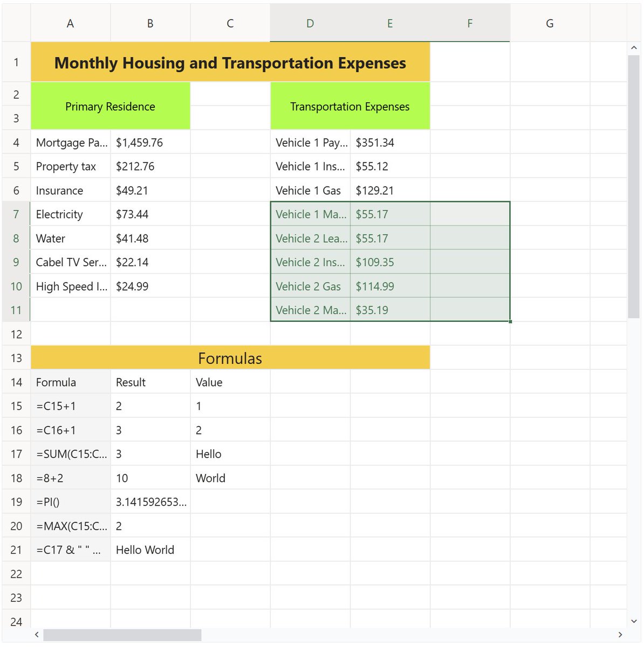644x647 pixels.
Task: Select the World value cell
Action: pyautogui.click(x=230, y=478)
